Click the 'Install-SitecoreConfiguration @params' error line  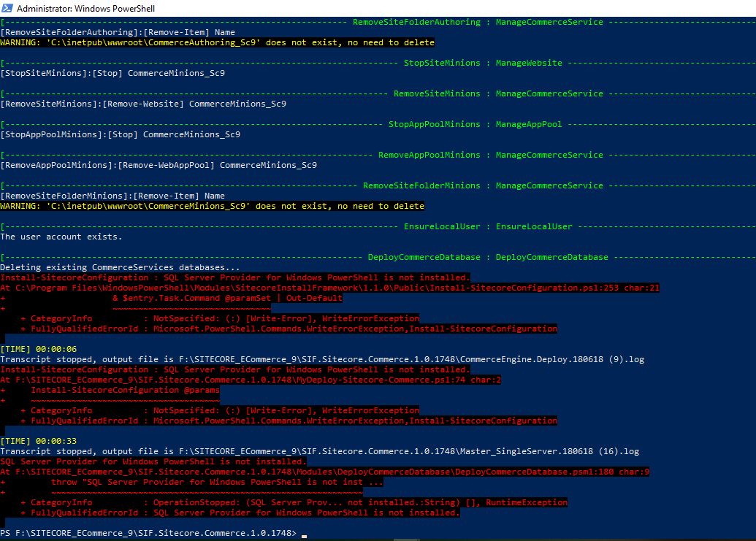click(126, 390)
